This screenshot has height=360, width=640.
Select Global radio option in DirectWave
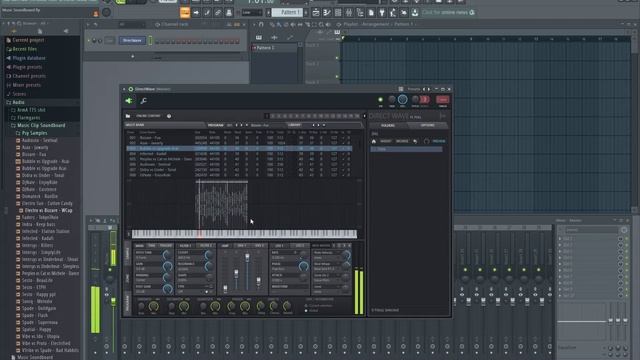coord(306,311)
